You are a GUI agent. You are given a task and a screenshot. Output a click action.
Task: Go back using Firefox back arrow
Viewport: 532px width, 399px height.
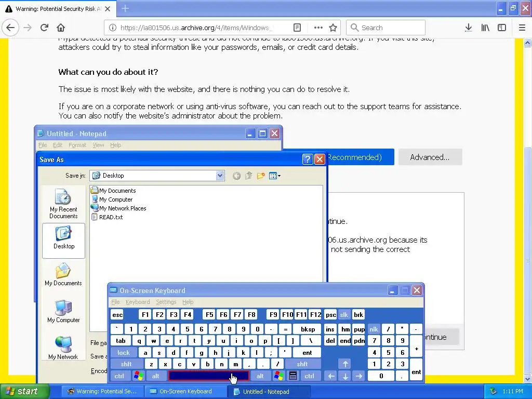pyautogui.click(x=10, y=28)
